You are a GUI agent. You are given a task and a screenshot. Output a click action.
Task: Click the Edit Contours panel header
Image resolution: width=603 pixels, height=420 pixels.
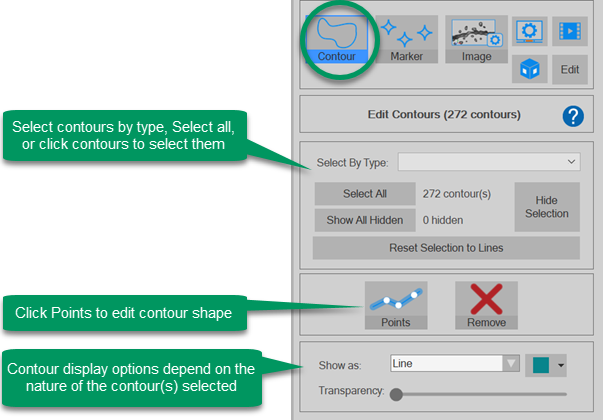(446, 115)
